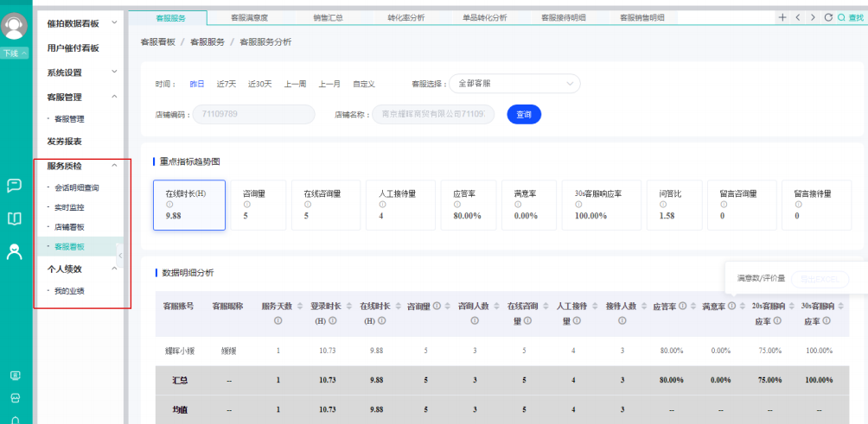868x424 pixels.
Task: Open 用户催付看板 in sidebar
Action: pyautogui.click(x=73, y=48)
